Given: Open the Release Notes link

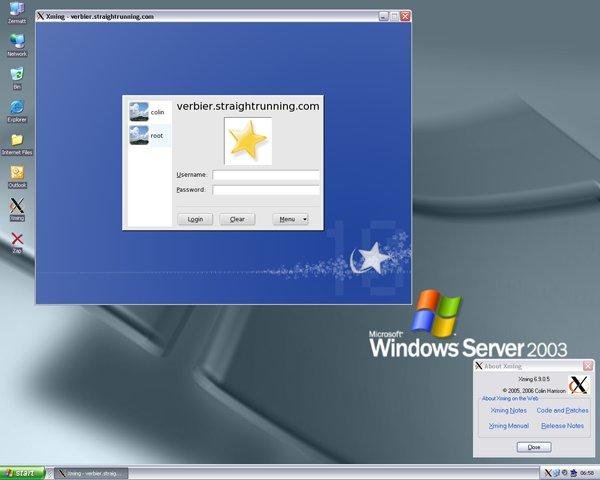Looking at the screenshot, I should point(562,426).
